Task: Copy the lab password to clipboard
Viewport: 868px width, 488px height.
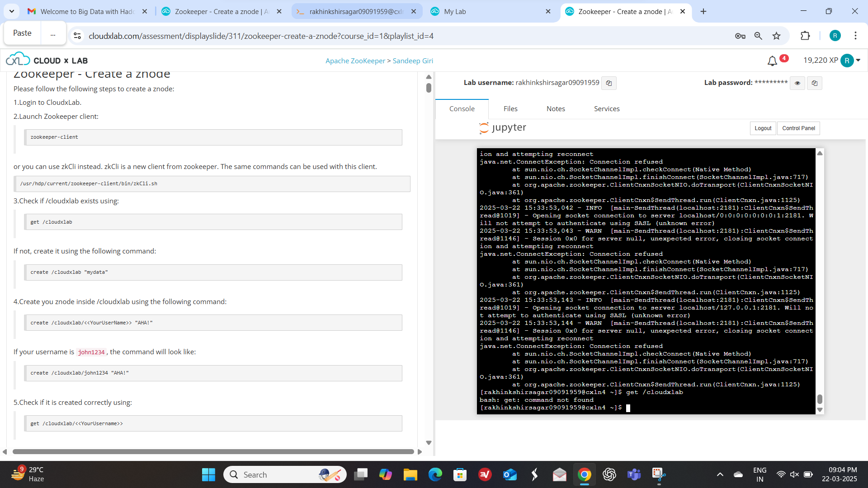Action: [x=814, y=83]
